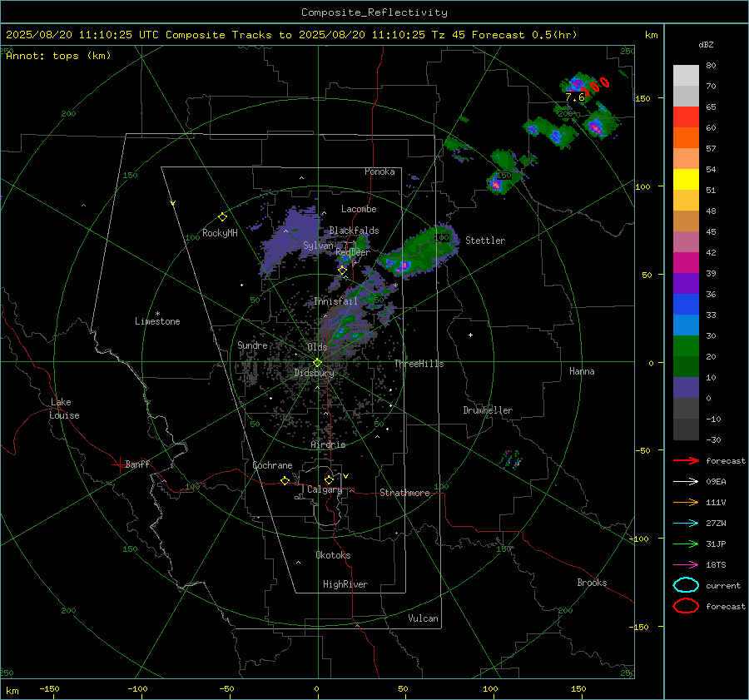Click the white 09EA arrow legend icon

click(x=686, y=482)
